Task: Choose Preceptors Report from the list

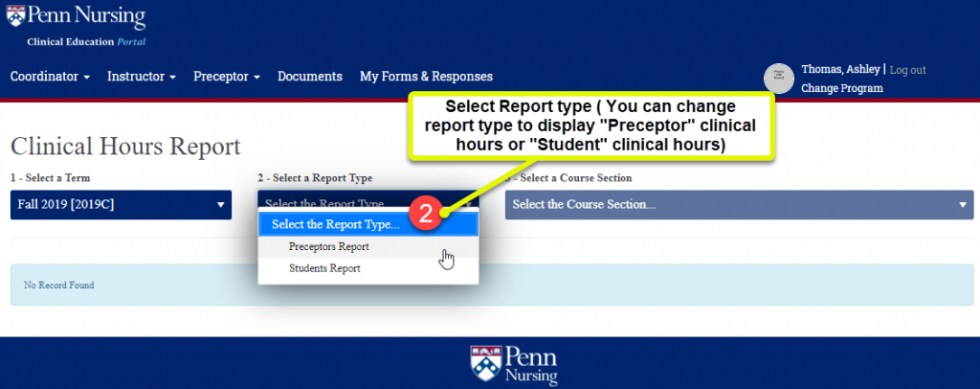Action: [x=328, y=247]
